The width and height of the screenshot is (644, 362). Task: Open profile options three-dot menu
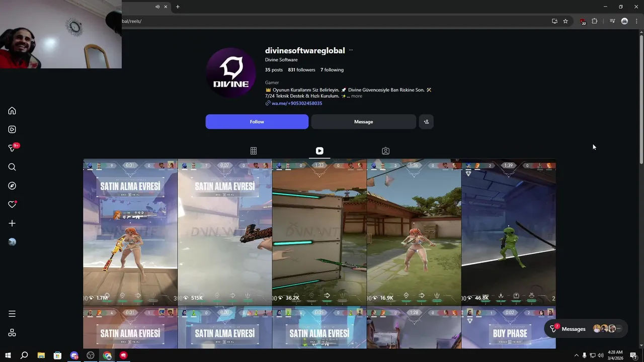[351, 50]
